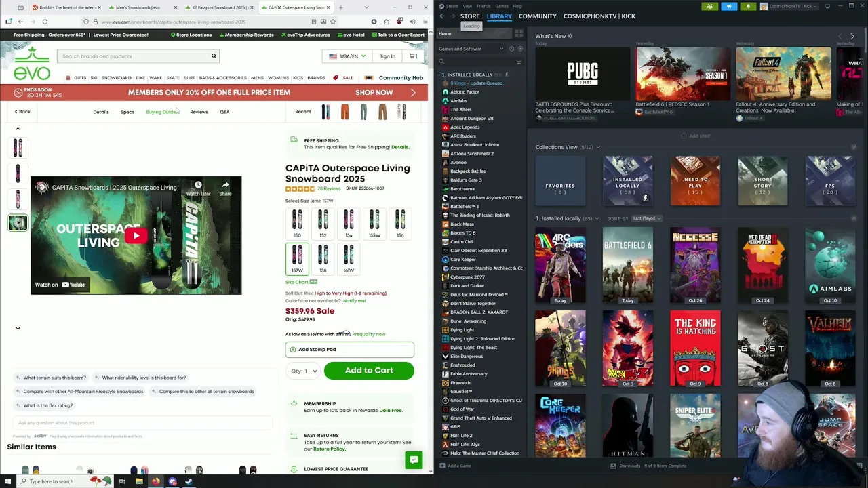The width and height of the screenshot is (868, 488).
Task: Select board size 150
Action: click(297, 224)
